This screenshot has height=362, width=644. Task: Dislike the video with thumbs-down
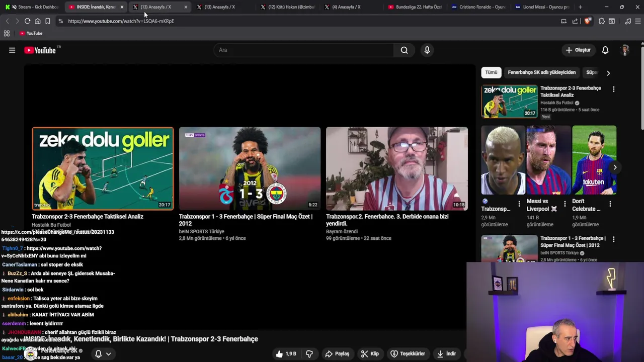tap(309, 354)
